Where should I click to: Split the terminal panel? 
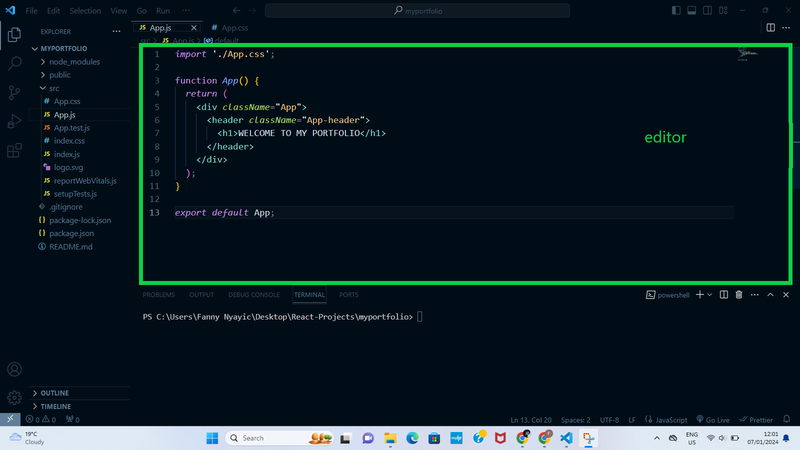click(723, 295)
